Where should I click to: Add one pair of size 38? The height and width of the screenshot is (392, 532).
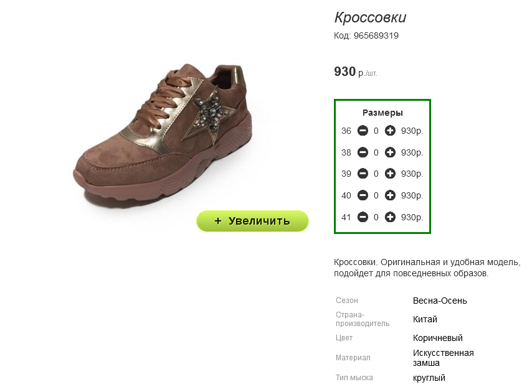390,152
